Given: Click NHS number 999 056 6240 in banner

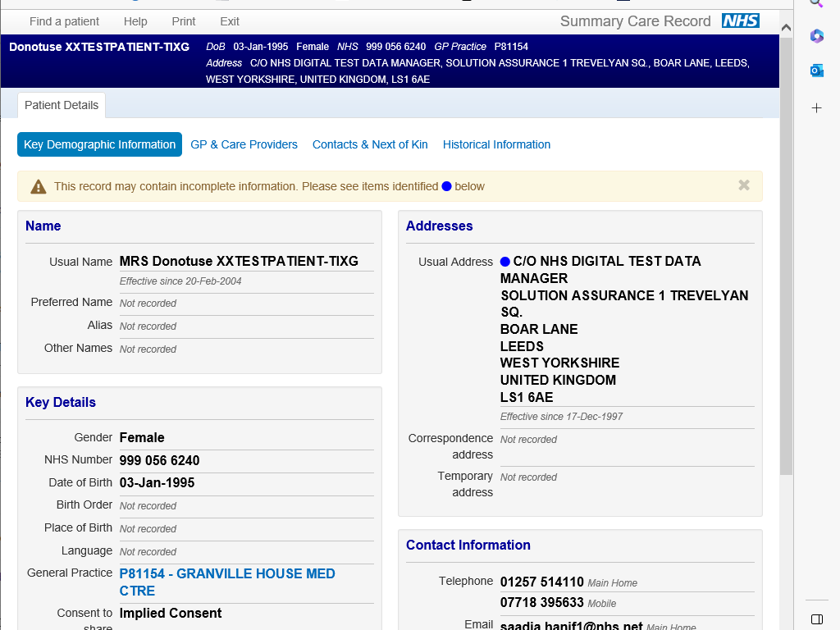Looking at the screenshot, I should [396, 47].
